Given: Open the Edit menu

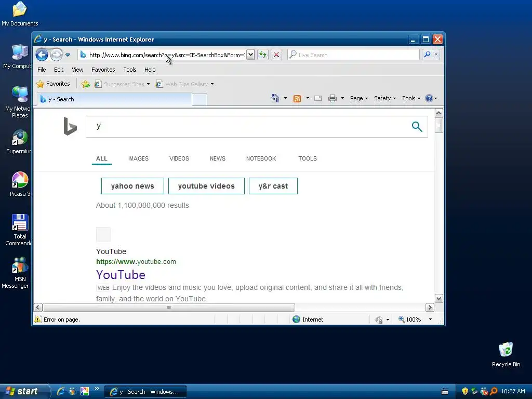Looking at the screenshot, I should click(x=59, y=70).
